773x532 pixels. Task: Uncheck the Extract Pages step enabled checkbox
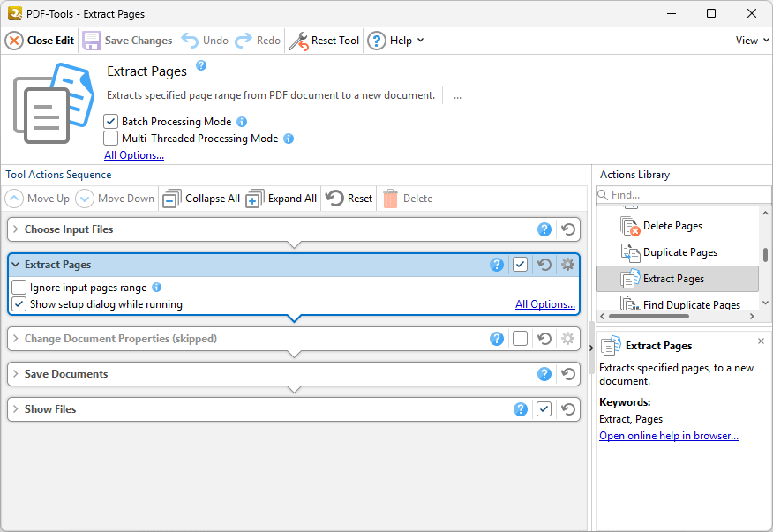coord(520,265)
